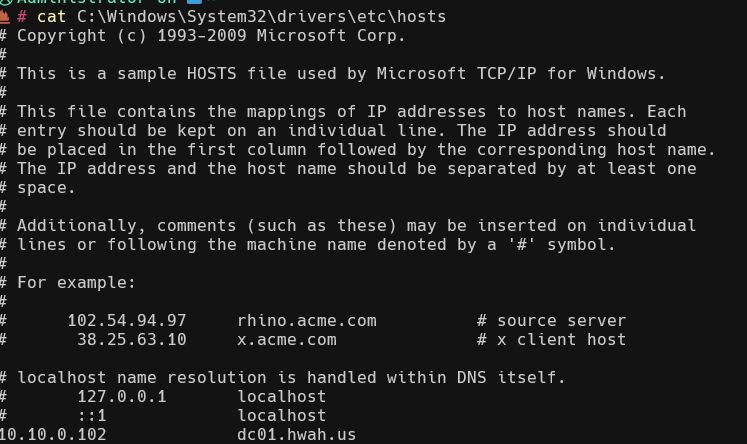Click the cat command in the prompt
This screenshot has height=444, width=747.
click(51, 17)
